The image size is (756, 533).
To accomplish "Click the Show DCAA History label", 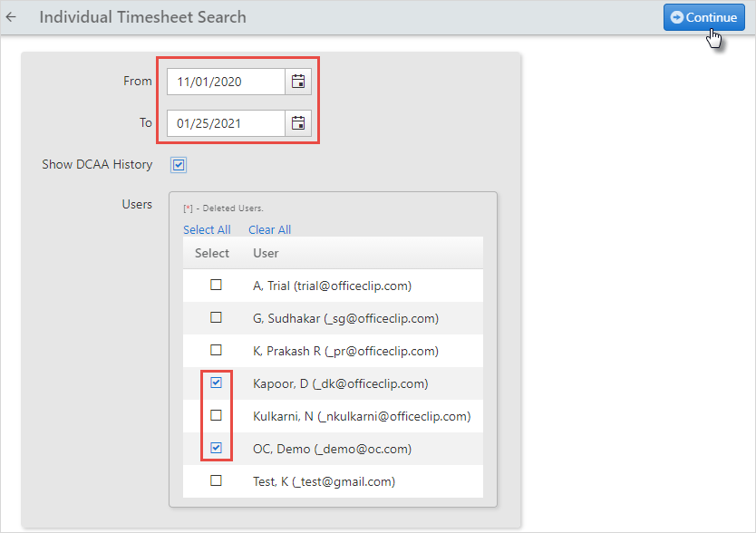I will [97, 164].
